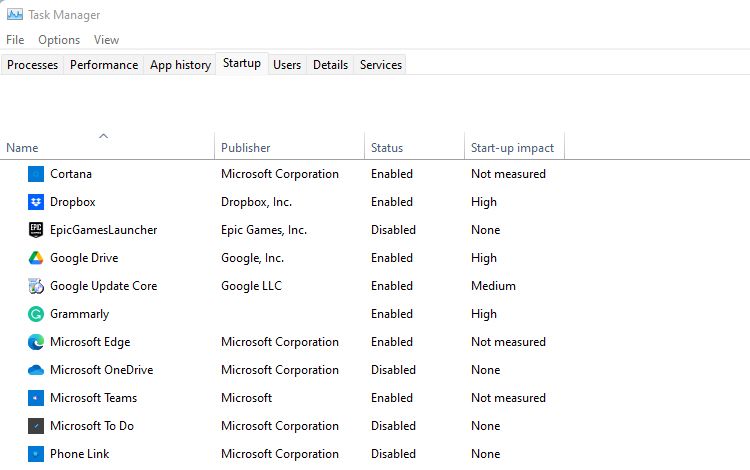
Task: Select the Google Drive icon
Action: click(x=36, y=258)
